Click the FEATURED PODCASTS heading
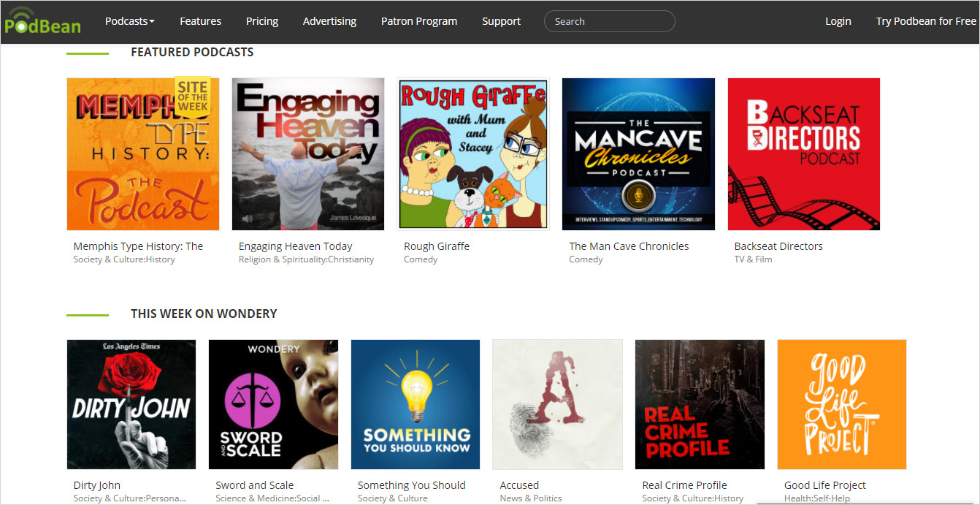This screenshot has width=980, height=505. point(192,53)
